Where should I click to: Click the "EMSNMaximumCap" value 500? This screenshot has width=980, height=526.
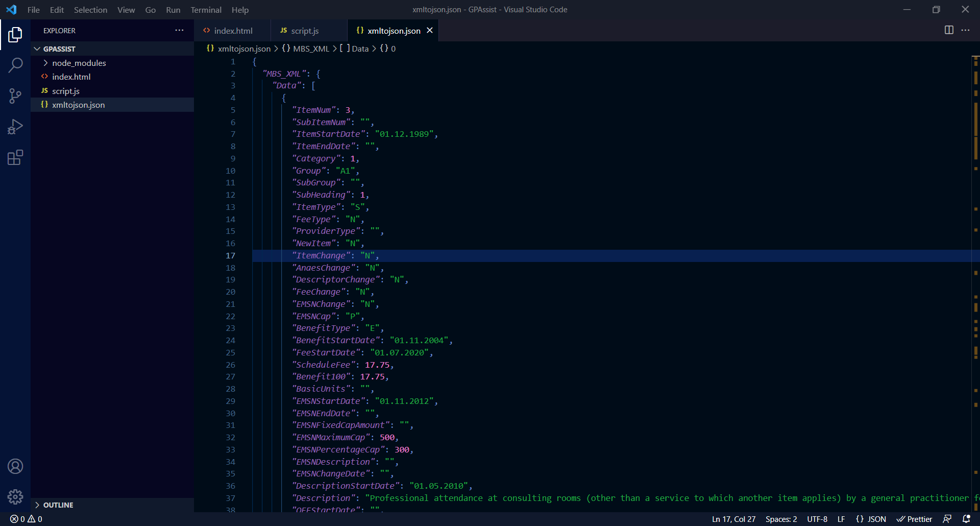pyautogui.click(x=387, y=437)
